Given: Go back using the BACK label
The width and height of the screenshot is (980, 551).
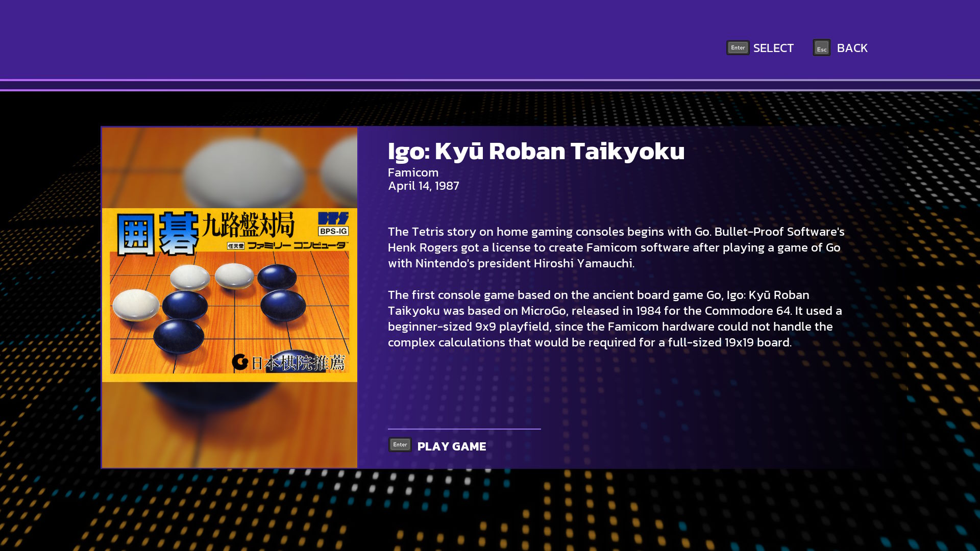Looking at the screenshot, I should pos(852,48).
